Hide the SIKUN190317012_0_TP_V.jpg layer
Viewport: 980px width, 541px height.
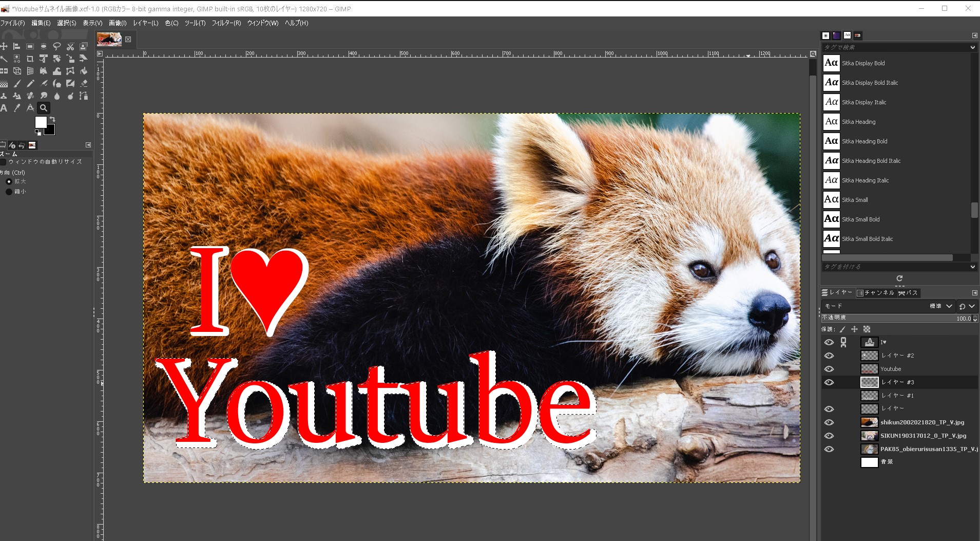click(x=829, y=436)
